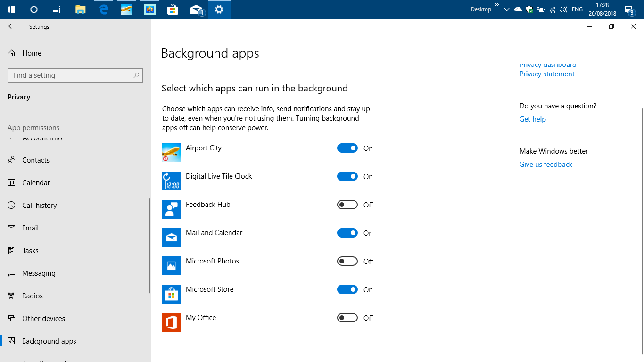Open Mail app in the taskbar
The height and width of the screenshot is (362, 644).
click(x=196, y=9)
